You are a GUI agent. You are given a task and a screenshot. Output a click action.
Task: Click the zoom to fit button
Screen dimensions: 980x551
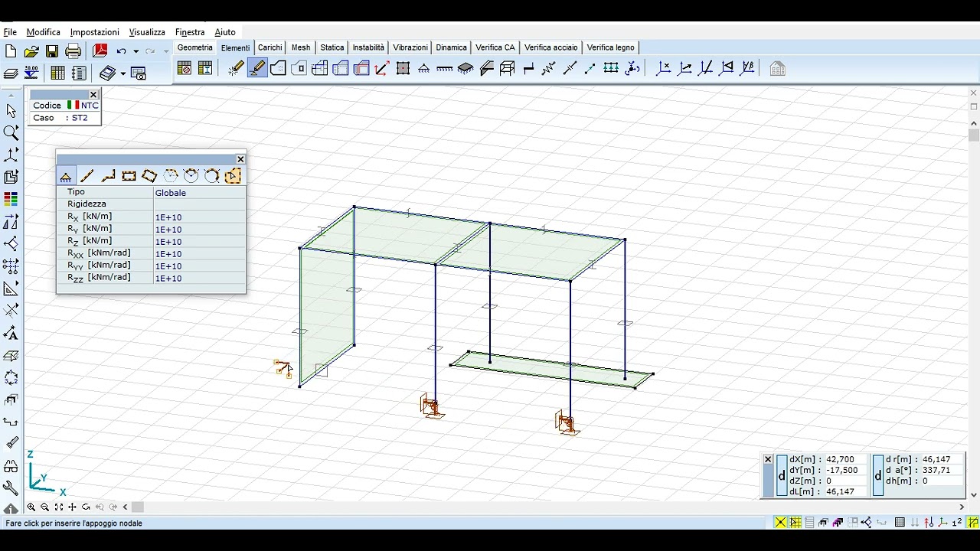click(59, 507)
